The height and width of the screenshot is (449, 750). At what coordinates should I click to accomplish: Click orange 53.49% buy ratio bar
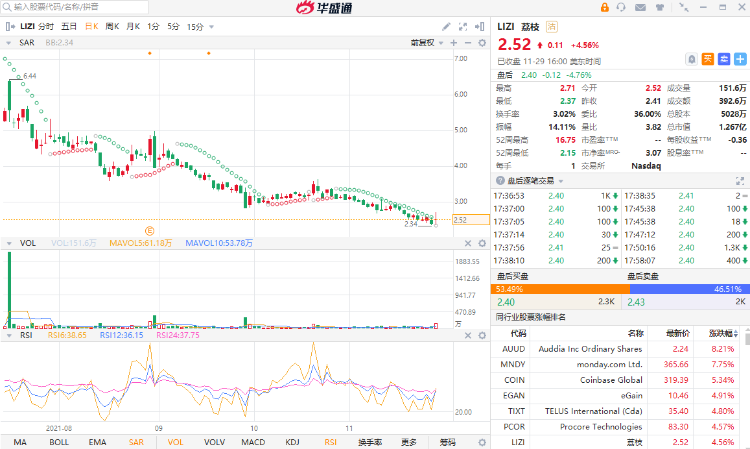tap(560, 289)
